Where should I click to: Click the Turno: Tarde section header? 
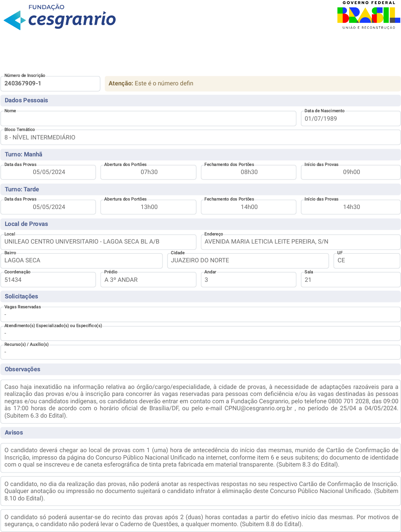click(x=200, y=189)
